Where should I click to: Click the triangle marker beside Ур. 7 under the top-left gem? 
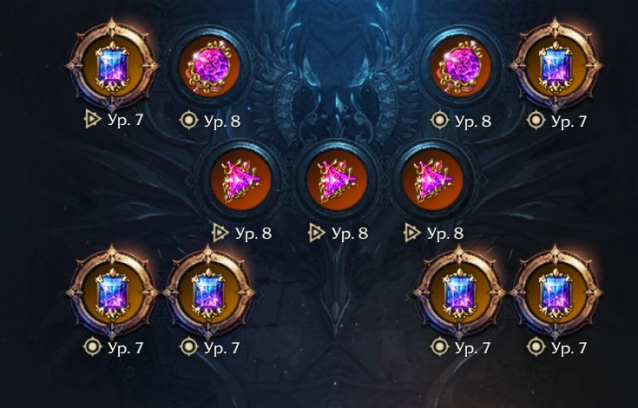92,120
